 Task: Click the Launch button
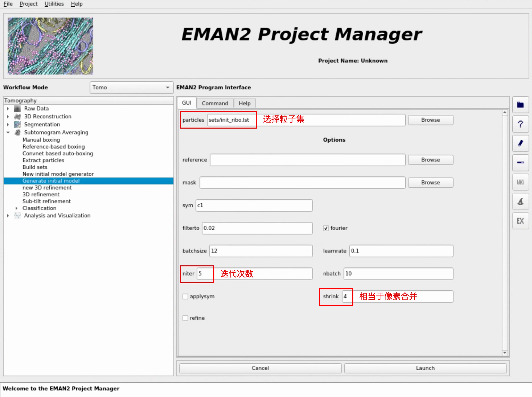[425, 368]
